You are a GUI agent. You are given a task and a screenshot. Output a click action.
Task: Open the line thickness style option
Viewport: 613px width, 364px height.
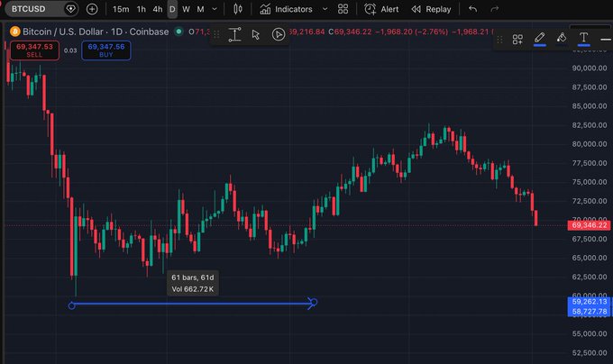coord(606,39)
